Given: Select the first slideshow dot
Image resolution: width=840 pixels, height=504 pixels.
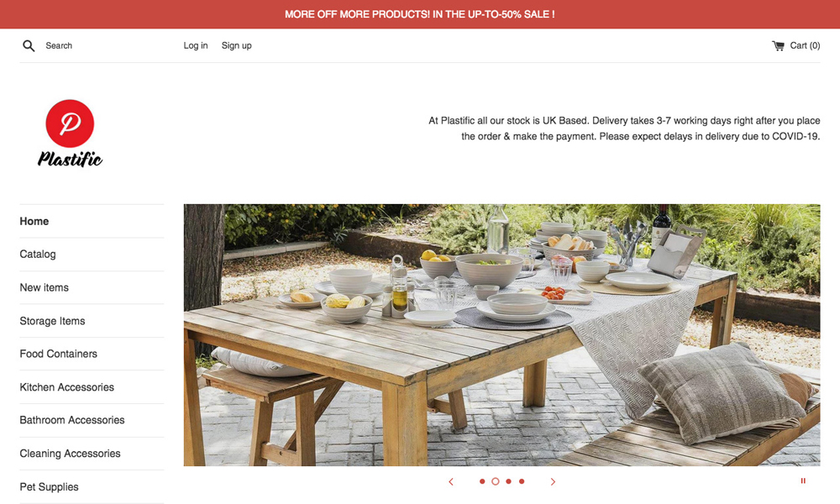Looking at the screenshot, I should (482, 481).
